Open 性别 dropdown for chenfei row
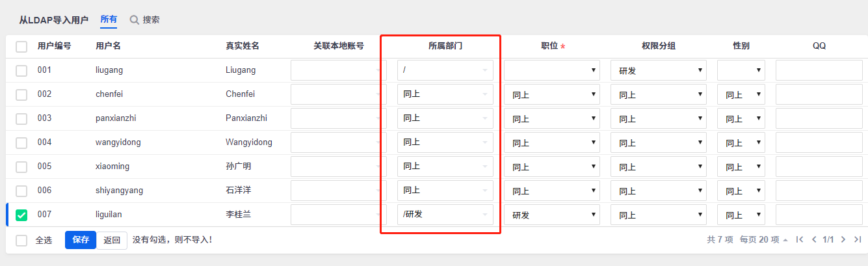The image size is (868, 266). (x=741, y=94)
